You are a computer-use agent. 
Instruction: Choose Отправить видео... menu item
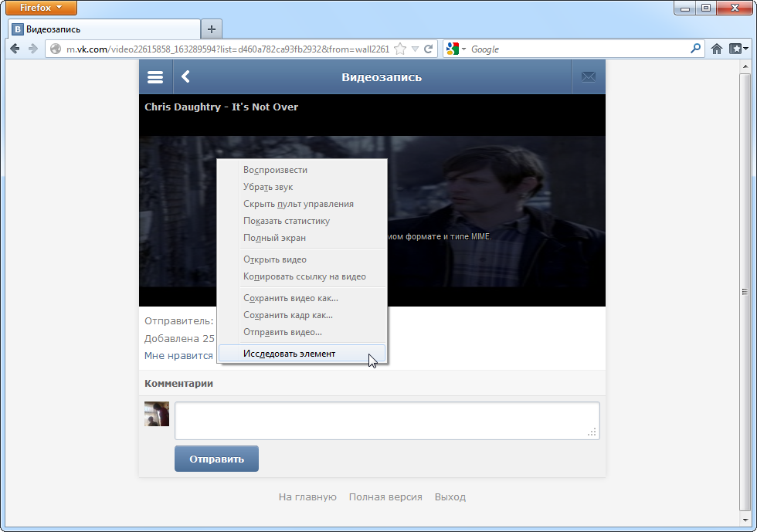[x=302, y=332]
